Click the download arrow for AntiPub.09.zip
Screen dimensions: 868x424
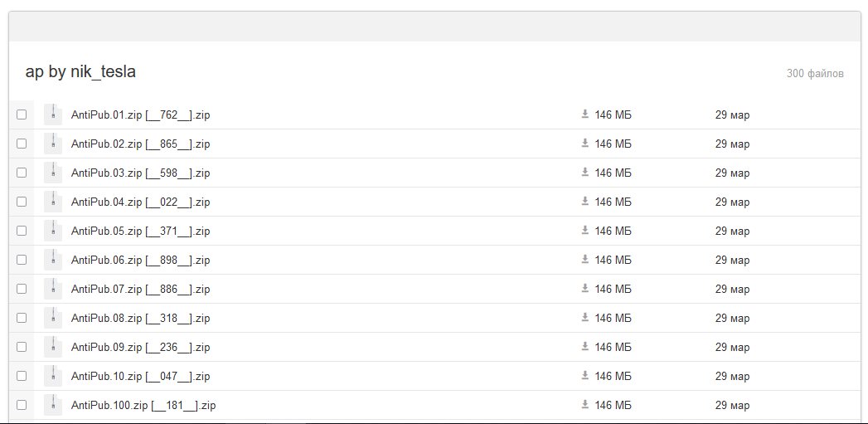[x=584, y=346]
